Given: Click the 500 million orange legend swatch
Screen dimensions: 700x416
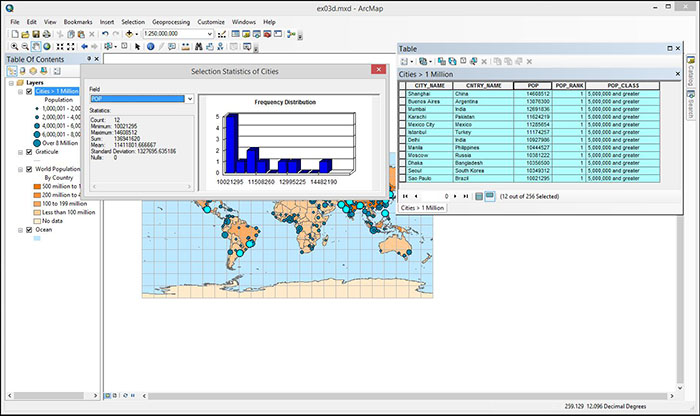Looking at the screenshot, I should point(37,187).
